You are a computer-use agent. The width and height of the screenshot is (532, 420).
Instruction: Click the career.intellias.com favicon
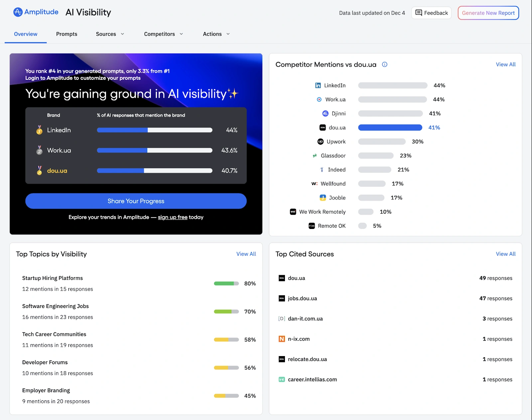[282, 379]
